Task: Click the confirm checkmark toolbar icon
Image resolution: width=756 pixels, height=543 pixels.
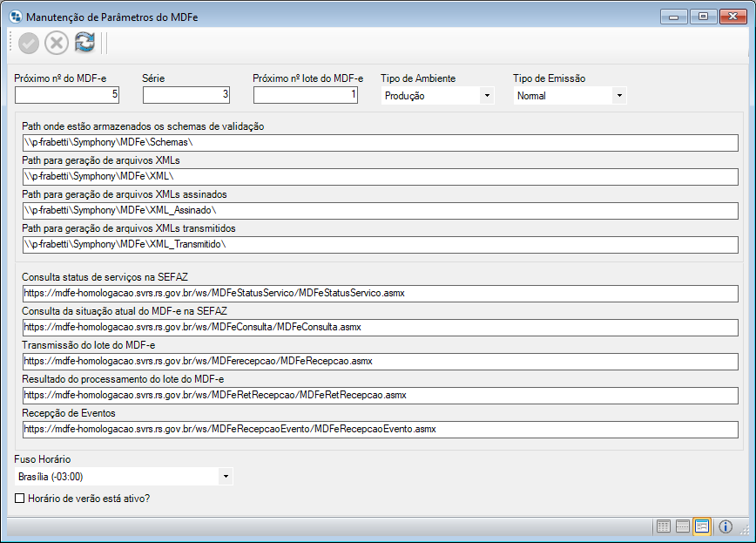Action: (x=28, y=42)
